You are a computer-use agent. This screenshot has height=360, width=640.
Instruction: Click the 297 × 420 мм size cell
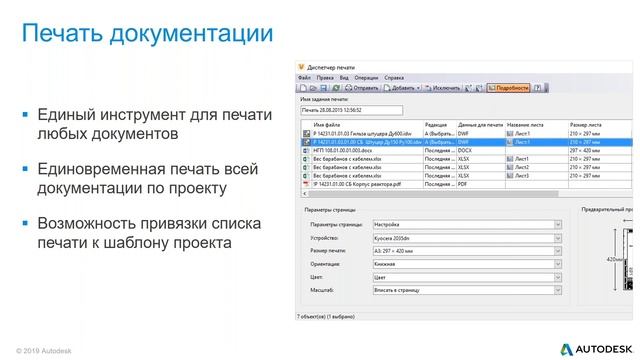[x=600, y=151]
